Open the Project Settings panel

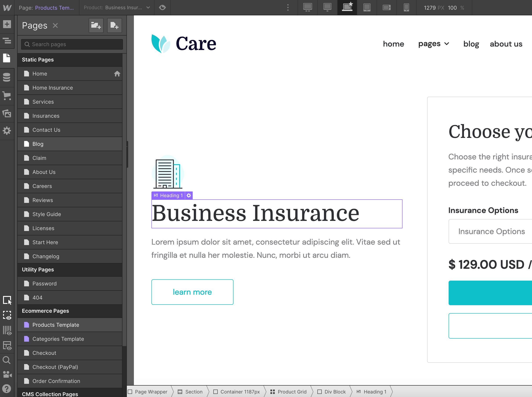pyautogui.click(x=7, y=131)
